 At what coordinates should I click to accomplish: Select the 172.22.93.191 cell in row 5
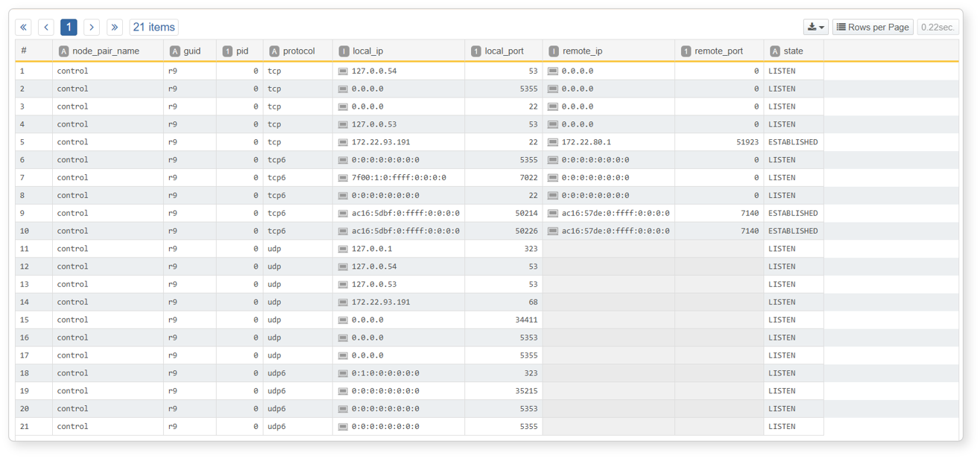click(399, 142)
